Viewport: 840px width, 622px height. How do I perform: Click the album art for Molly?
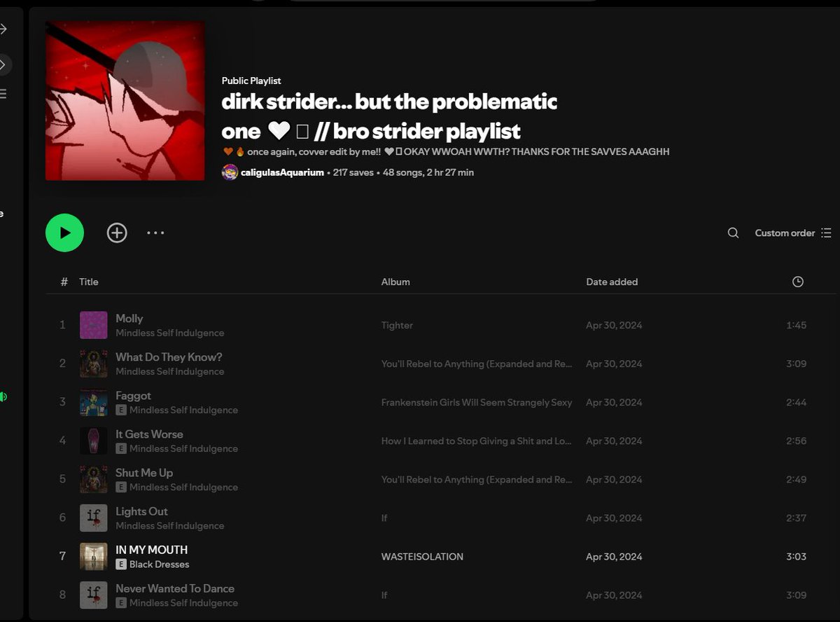[93, 324]
